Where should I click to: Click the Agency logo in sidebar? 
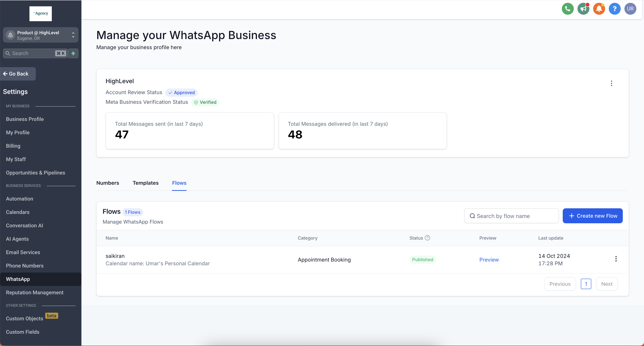40,13
